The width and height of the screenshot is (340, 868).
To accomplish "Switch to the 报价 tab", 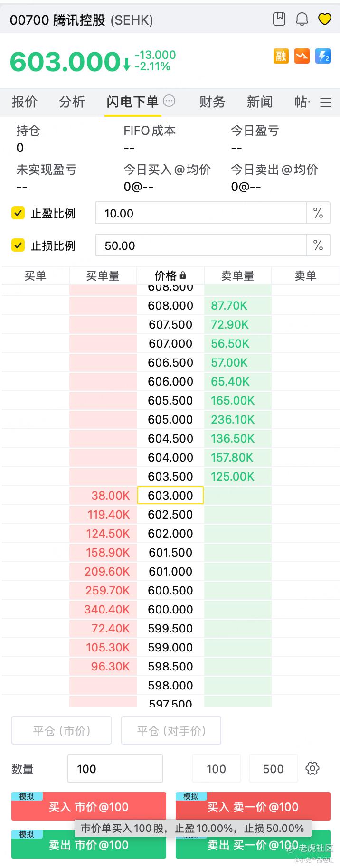I will tap(25, 102).
